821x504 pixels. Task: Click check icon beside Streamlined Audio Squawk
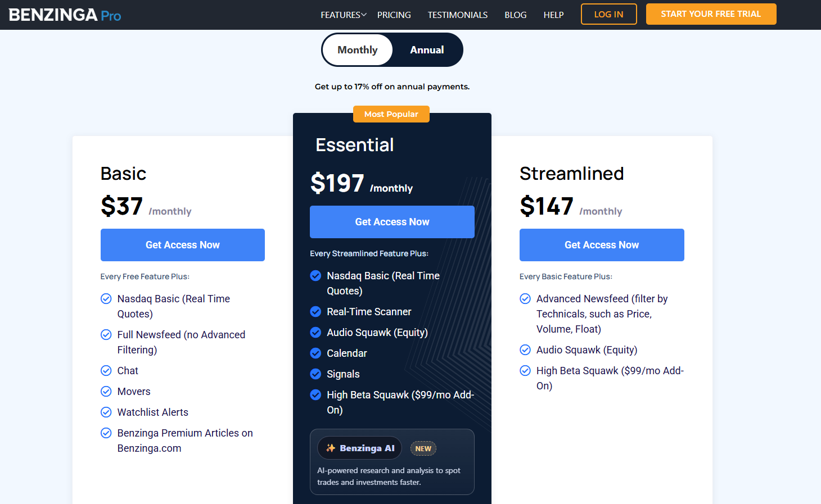525,349
